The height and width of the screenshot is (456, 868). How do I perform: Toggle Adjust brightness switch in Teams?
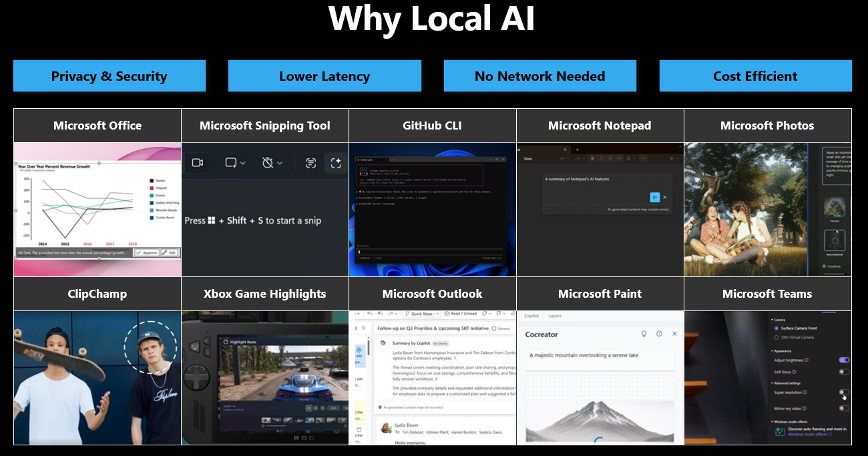[x=844, y=360]
